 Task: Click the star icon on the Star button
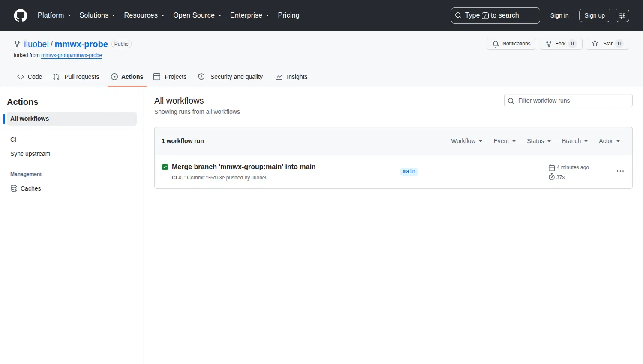point(595,43)
